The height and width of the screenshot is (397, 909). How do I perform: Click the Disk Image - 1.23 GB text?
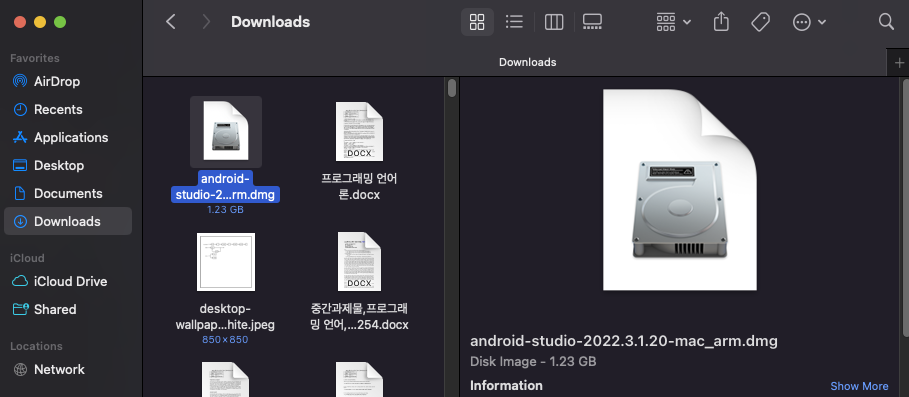coord(533,362)
